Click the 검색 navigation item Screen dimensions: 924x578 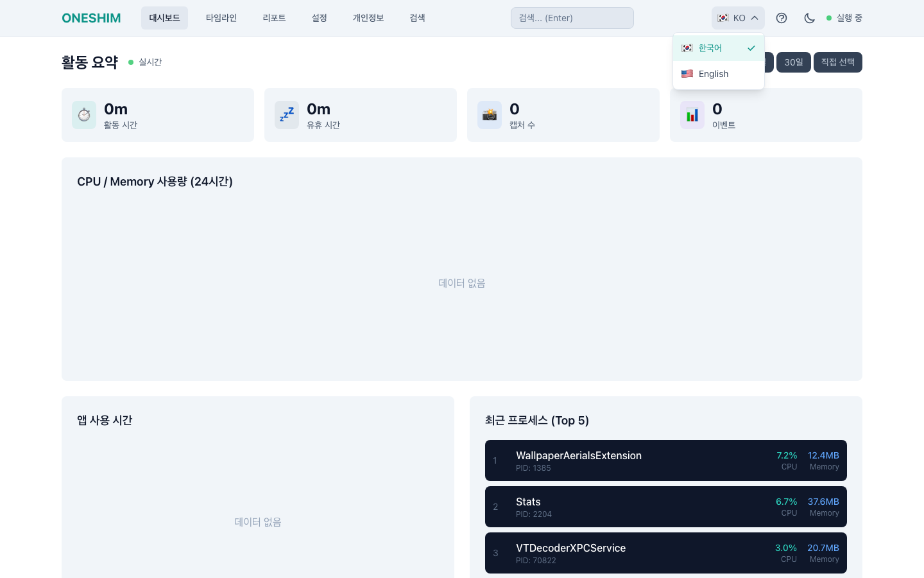click(x=417, y=18)
